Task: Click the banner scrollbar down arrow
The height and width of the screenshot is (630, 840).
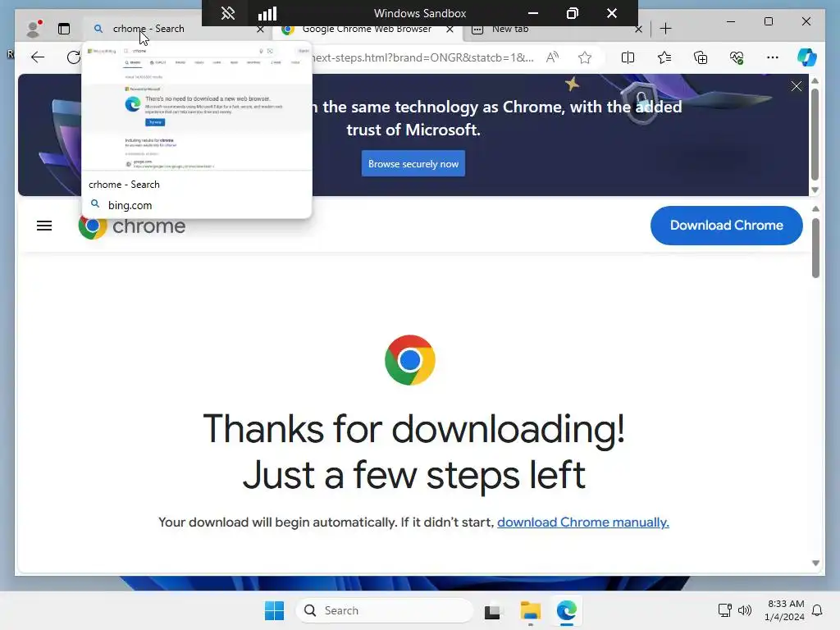Action: (815, 190)
